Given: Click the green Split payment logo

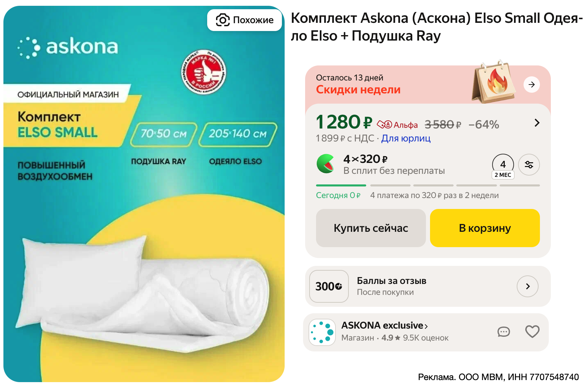Looking at the screenshot, I should coord(326,164).
